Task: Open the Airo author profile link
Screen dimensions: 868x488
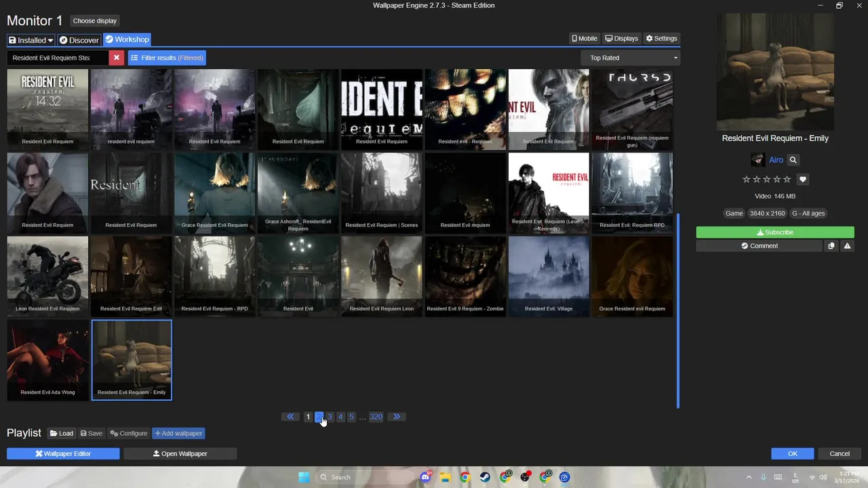Action: [x=776, y=160]
